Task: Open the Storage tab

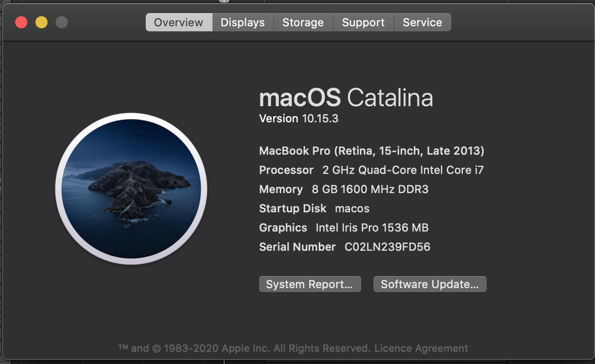Action: click(x=303, y=22)
